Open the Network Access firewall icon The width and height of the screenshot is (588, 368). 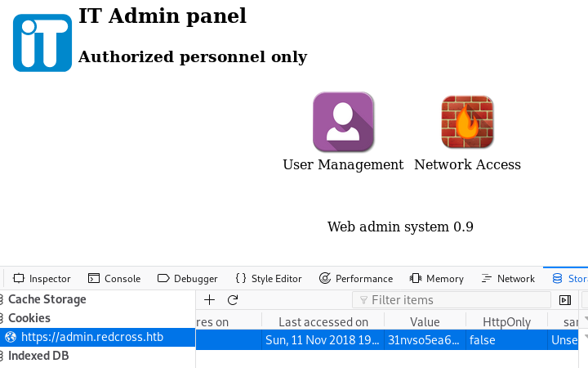[x=467, y=122]
